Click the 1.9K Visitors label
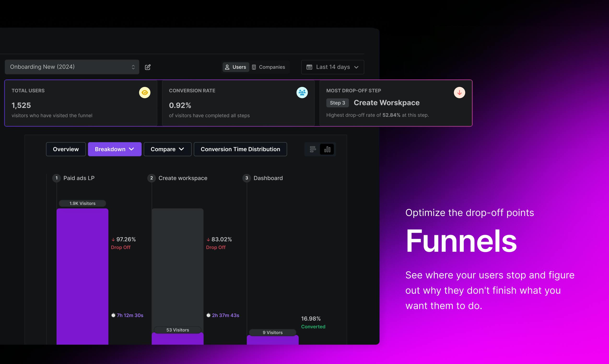The width and height of the screenshot is (609, 364). 82,203
